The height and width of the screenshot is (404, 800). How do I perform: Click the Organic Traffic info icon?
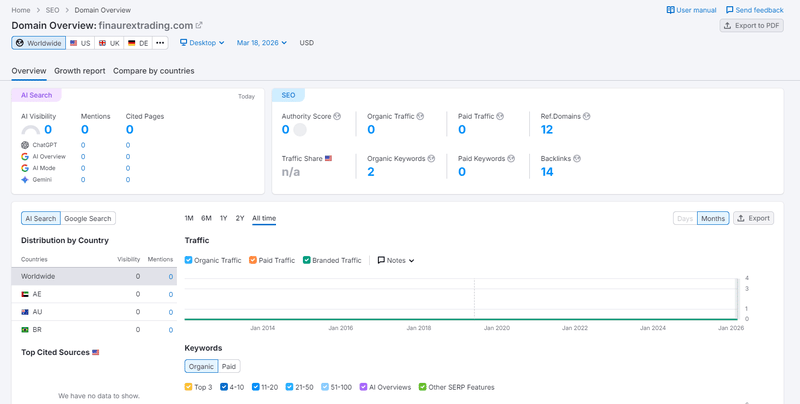420,116
